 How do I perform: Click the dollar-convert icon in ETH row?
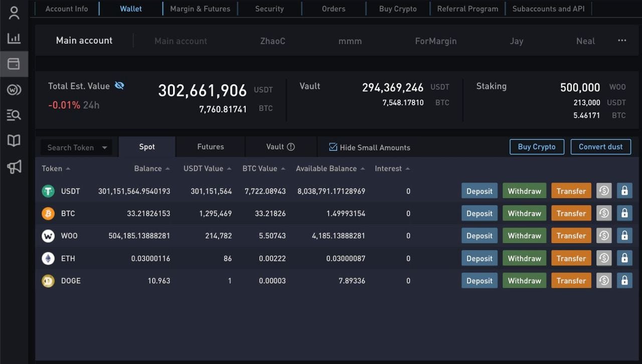point(604,258)
